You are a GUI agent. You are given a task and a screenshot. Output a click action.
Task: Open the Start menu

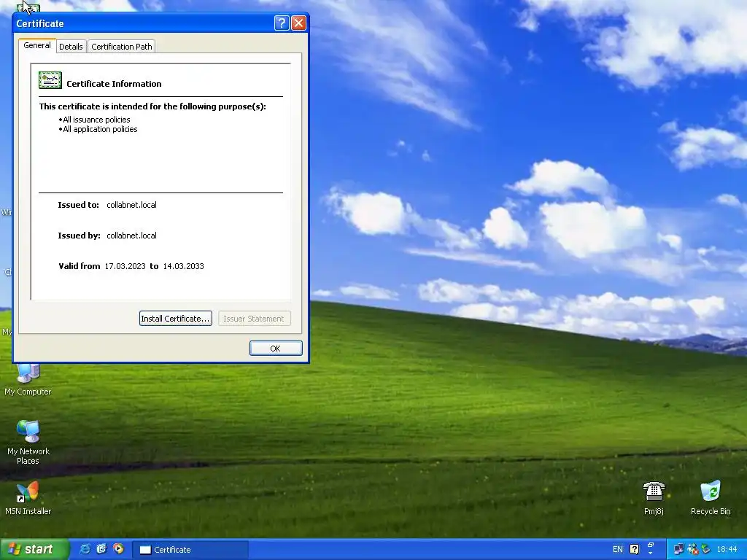[34, 549]
